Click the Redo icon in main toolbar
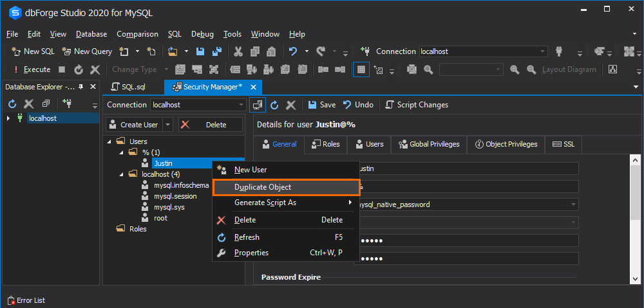Screen dimensions: 644x308 [x=321, y=51]
